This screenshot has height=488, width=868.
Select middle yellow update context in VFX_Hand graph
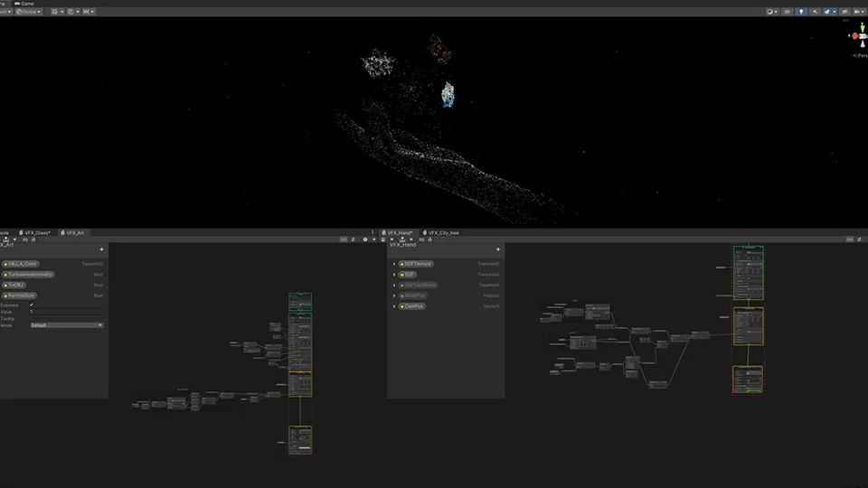click(749, 326)
